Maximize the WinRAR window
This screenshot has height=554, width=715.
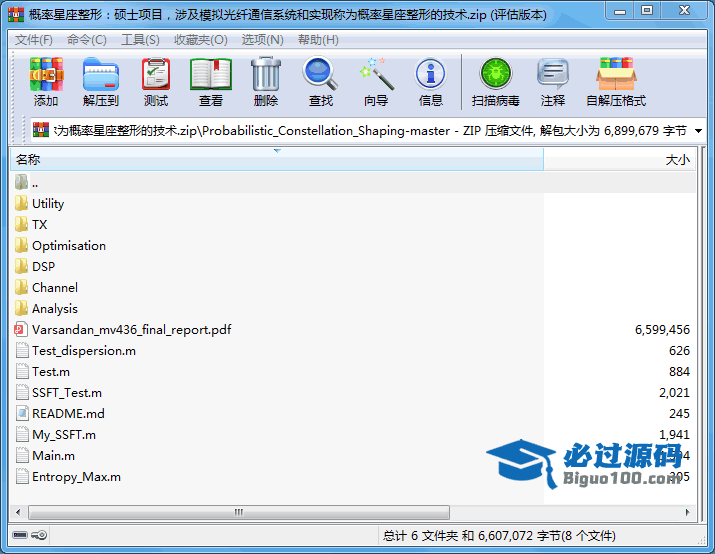[x=647, y=11]
